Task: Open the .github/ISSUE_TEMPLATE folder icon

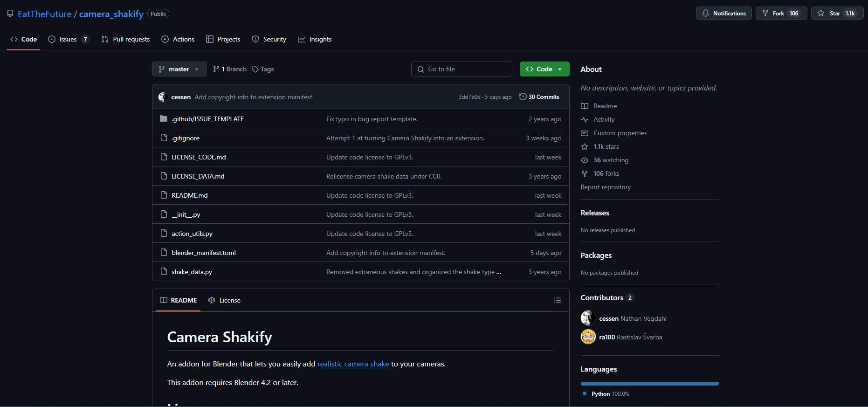Action: [164, 119]
